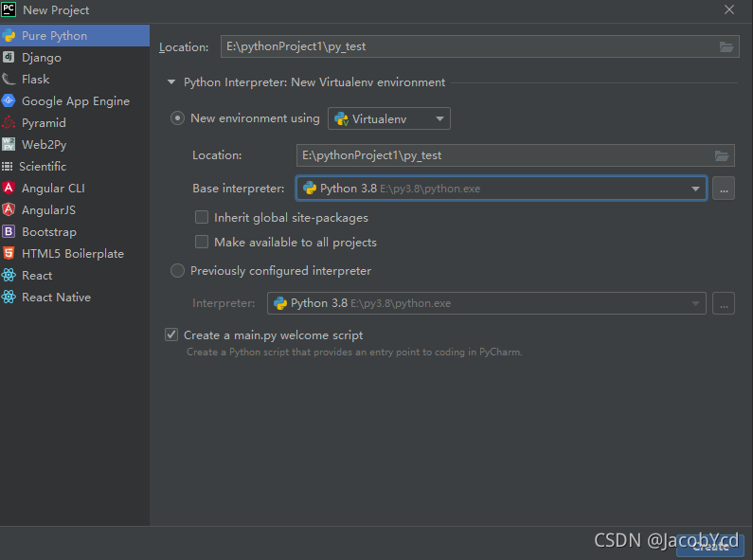Select New environment using radio button

tap(177, 118)
